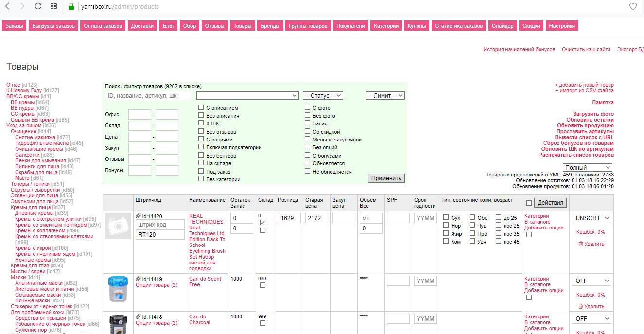The height and width of the screenshot is (334, 644).
Task: Open the 'Полный' view dropdown
Action: 588,167
